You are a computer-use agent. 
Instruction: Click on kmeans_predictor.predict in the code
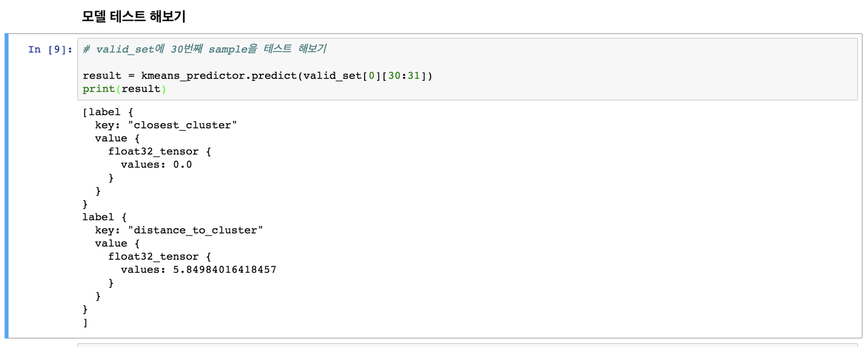[x=219, y=76]
